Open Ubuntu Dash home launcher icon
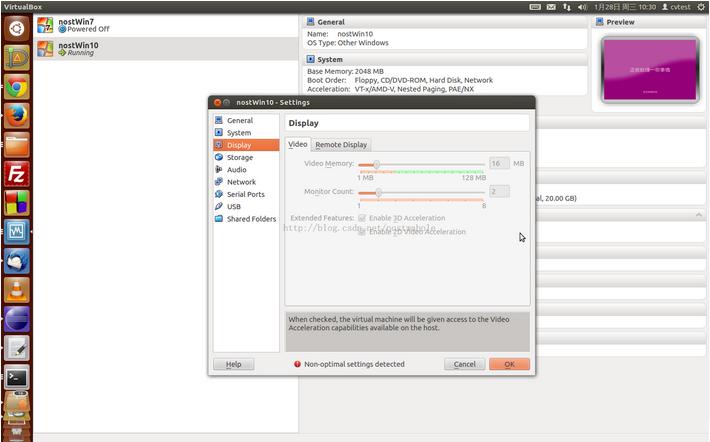This screenshot has width=710, height=442. [x=16, y=29]
